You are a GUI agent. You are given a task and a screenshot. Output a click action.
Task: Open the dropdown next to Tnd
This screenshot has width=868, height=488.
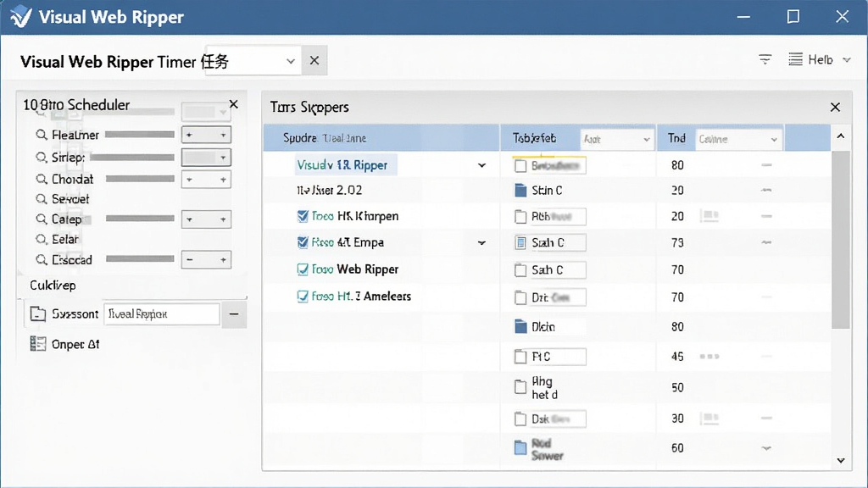point(738,139)
